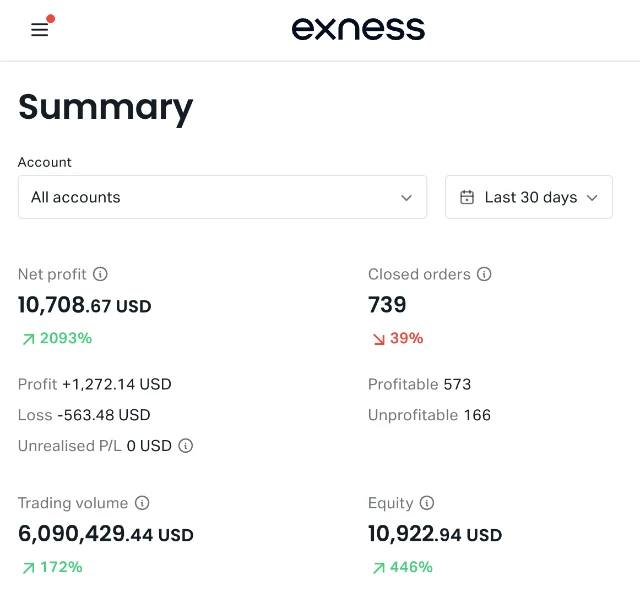Select the net profit value 10,708.67 USD
The height and width of the screenshot is (593, 640).
84,305
